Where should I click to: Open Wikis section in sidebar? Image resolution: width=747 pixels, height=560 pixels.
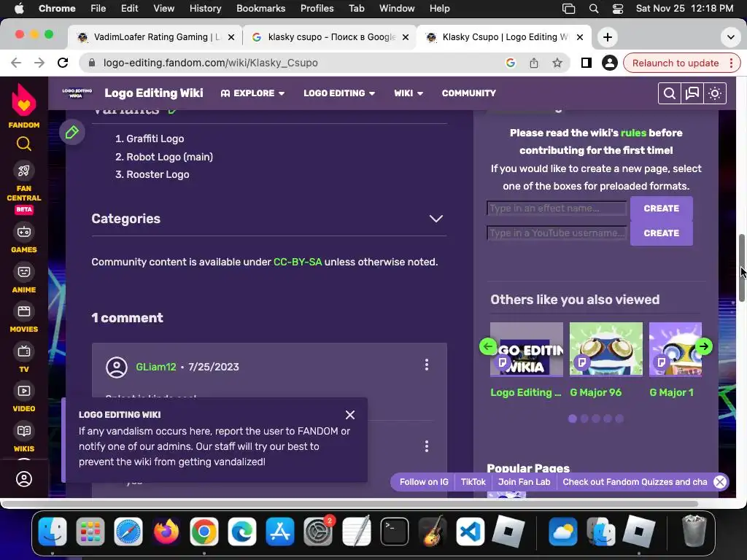[24, 437]
